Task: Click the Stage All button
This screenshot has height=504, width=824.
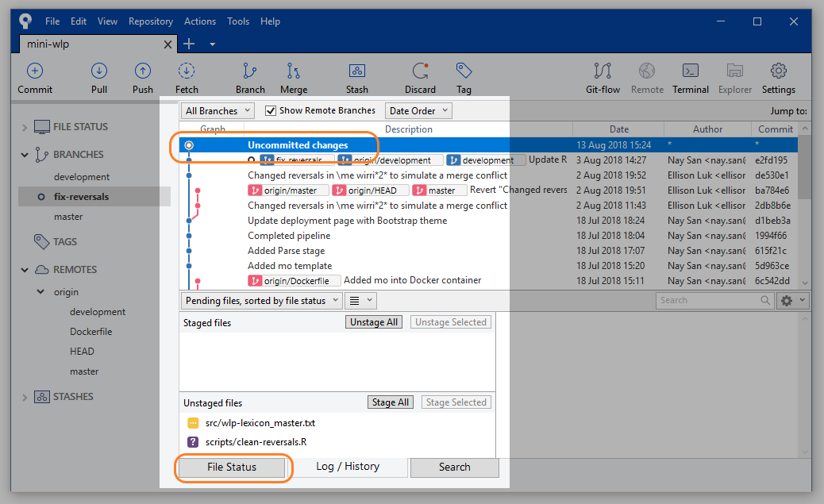Action: [x=390, y=402]
